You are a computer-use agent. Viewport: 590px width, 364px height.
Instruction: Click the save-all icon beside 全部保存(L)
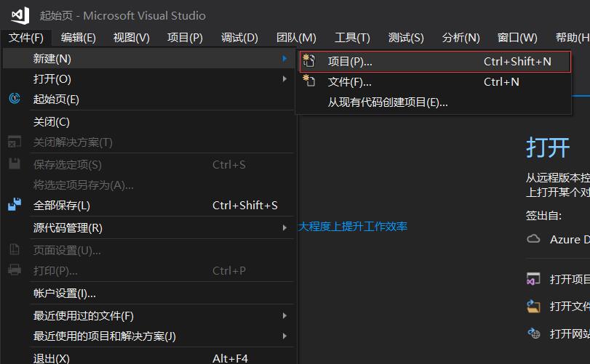point(15,204)
